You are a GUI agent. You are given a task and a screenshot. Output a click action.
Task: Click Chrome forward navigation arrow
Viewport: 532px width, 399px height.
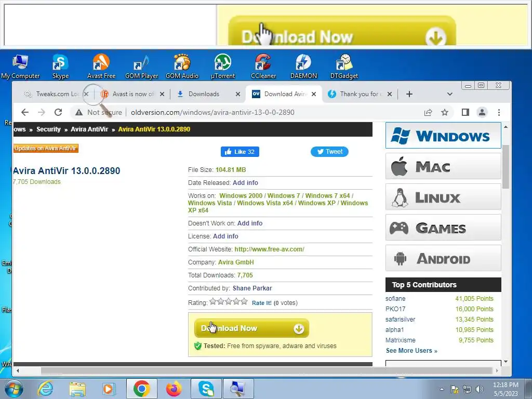pyautogui.click(x=42, y=112)
